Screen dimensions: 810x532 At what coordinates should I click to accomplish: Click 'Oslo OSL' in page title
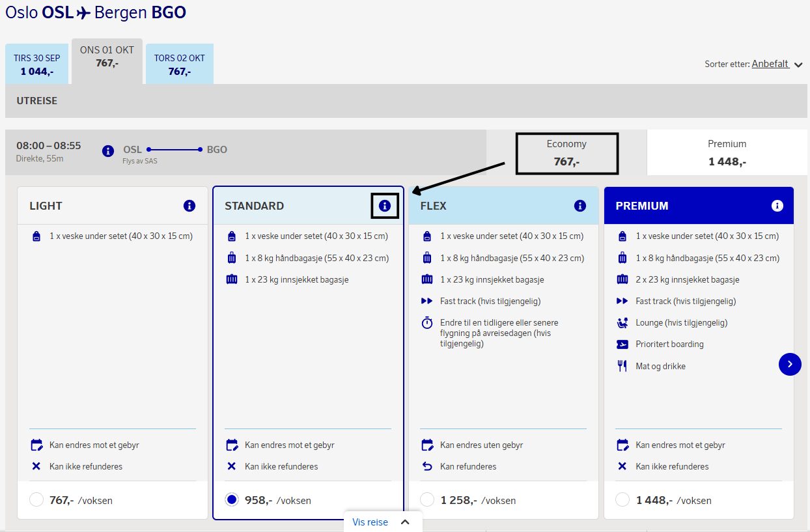[x=39, y=12]
